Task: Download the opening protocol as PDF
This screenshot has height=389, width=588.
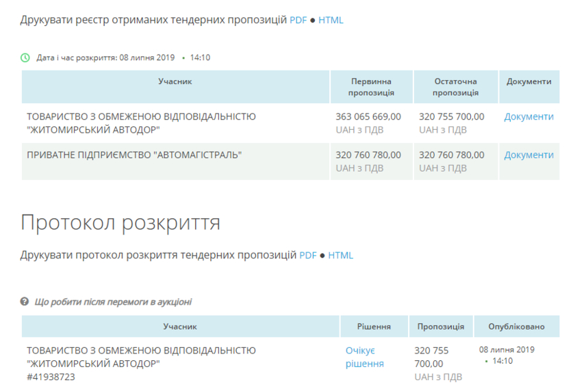Action: coord(308,256)
